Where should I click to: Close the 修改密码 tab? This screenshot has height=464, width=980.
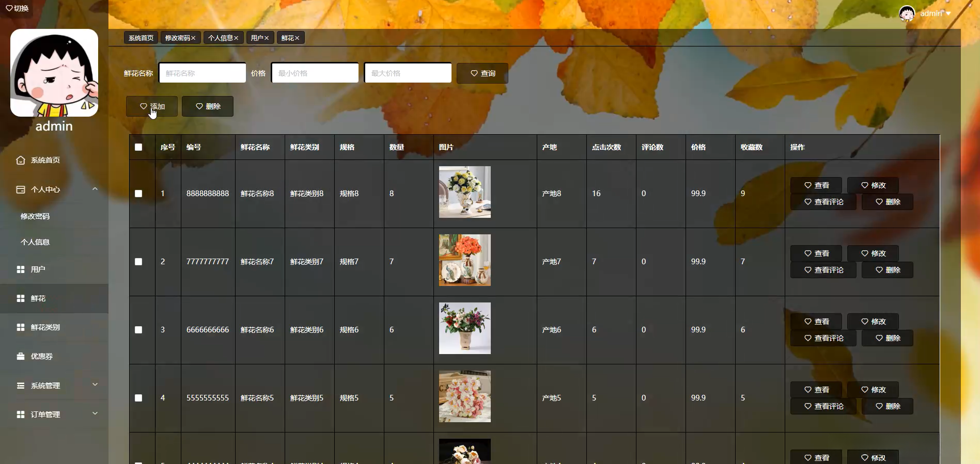pos(193,38)
